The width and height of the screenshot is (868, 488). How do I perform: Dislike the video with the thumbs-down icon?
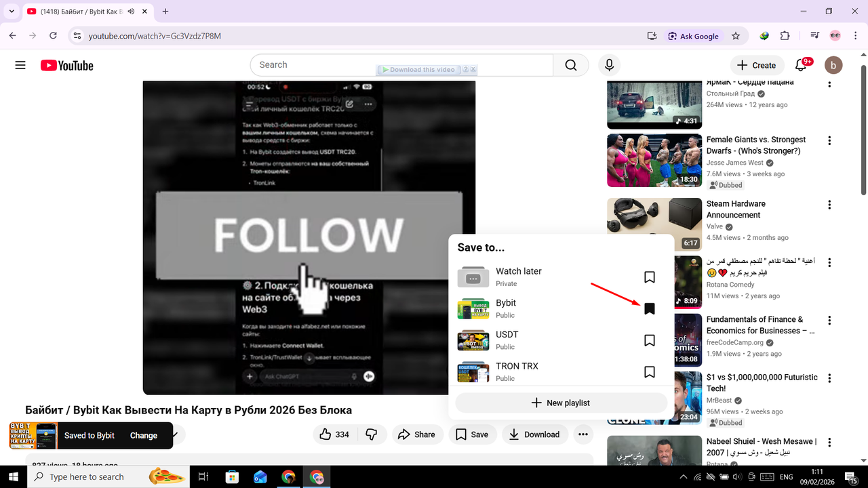click(372, 434)
